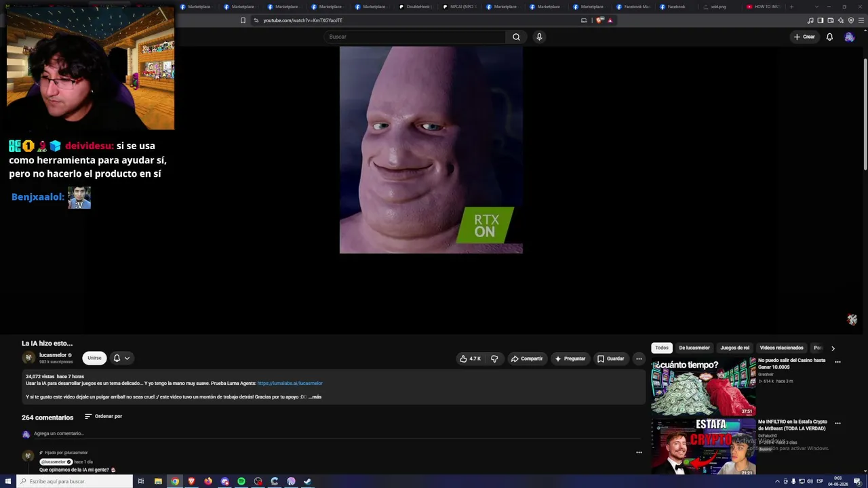This screenshot has height=488, width=868.
Task: Bookmark this page in the address bar
Action: point(243,20)
